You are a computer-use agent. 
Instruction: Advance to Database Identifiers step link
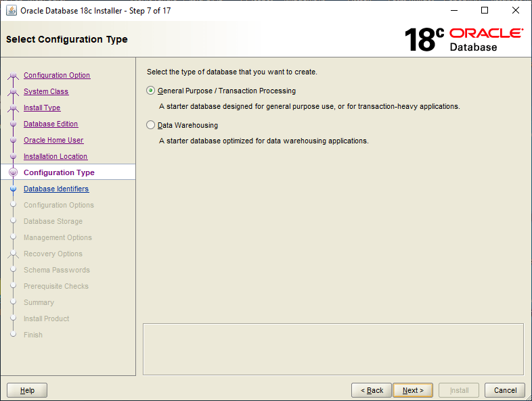pyautogui.click(x=56, y=189)
